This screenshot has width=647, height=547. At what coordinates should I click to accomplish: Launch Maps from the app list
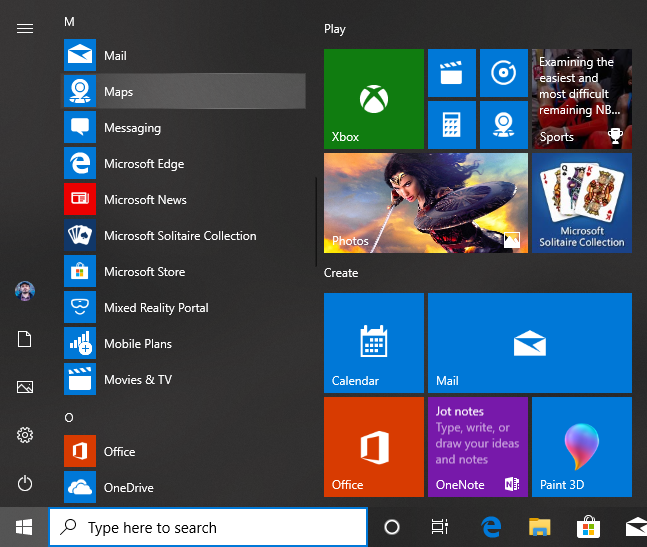tap(184, 91)
